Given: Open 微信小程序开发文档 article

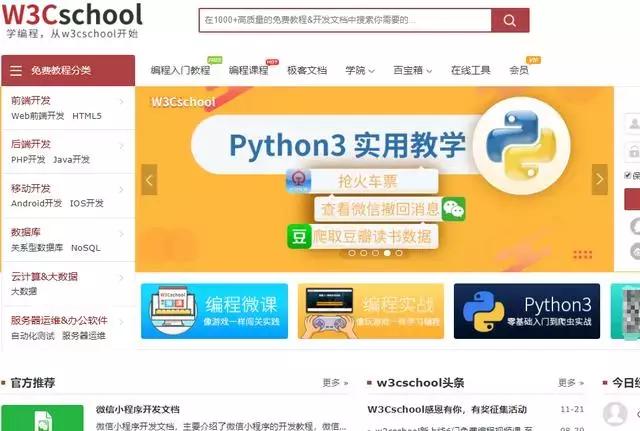Looking at the screenshot, I should coord(138,409).
